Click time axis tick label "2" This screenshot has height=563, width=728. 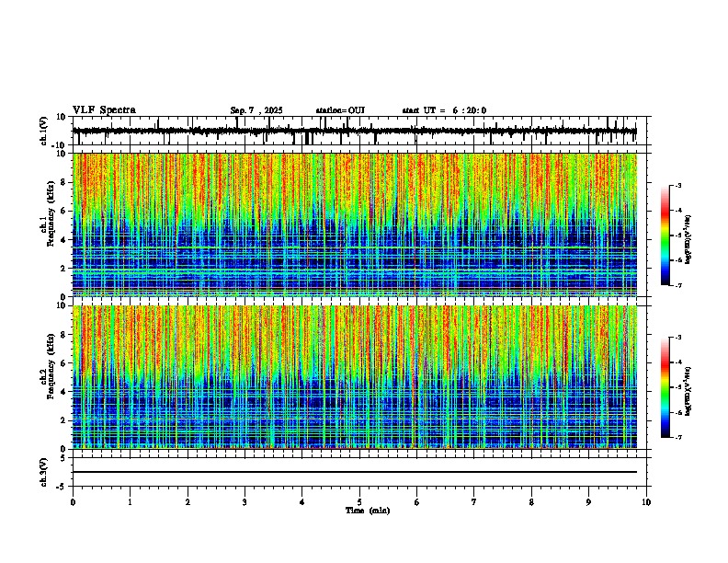pos(188,502)
